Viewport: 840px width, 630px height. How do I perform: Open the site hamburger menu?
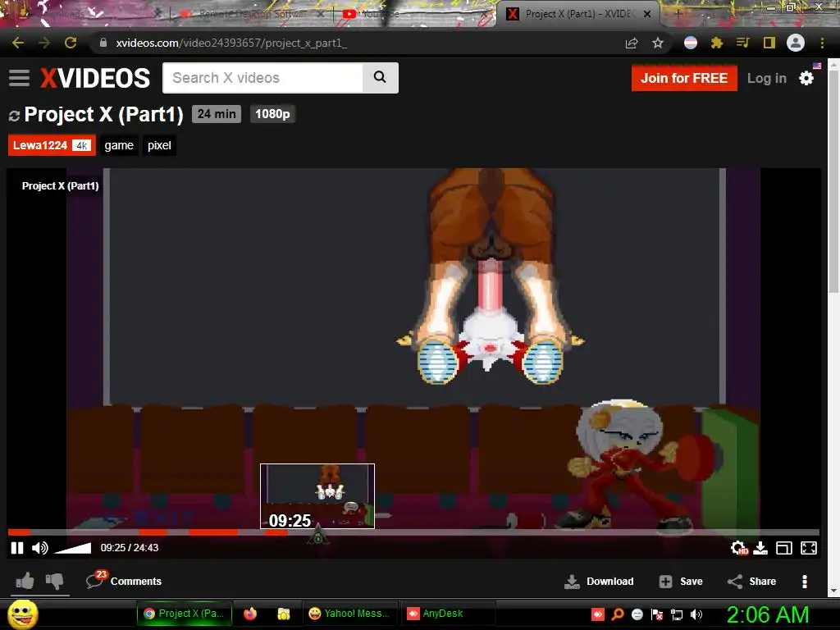click(x=20, y=78)
